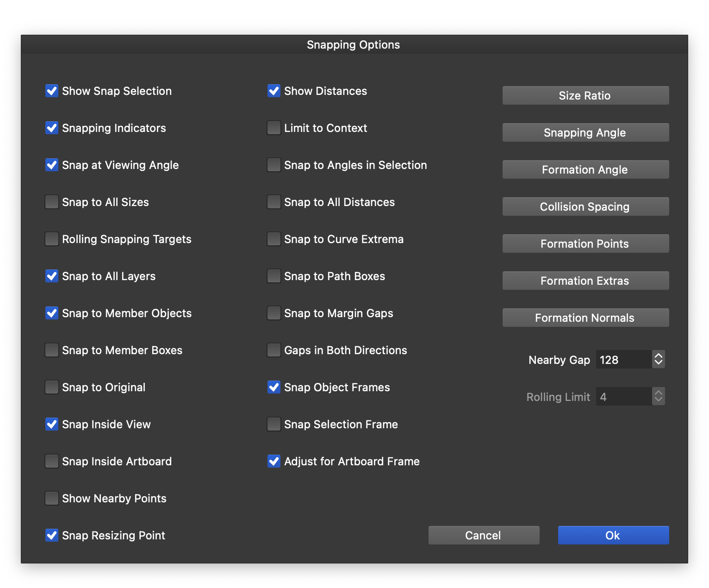Click the Nearby Gap stepper arrows

click(659, 359)
